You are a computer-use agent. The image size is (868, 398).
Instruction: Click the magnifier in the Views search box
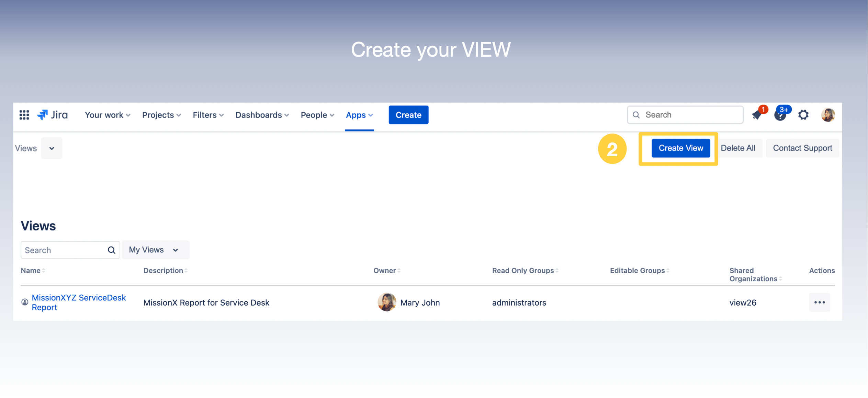coord(111,250)
